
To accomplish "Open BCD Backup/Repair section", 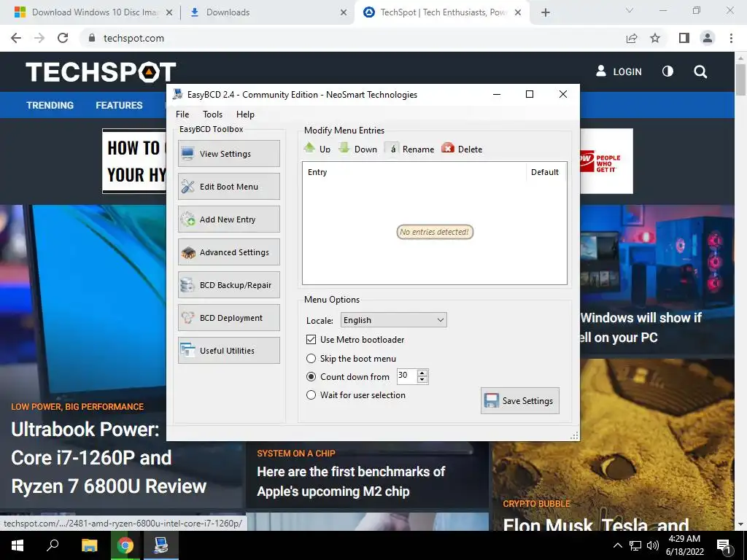I will coord(228,285).
